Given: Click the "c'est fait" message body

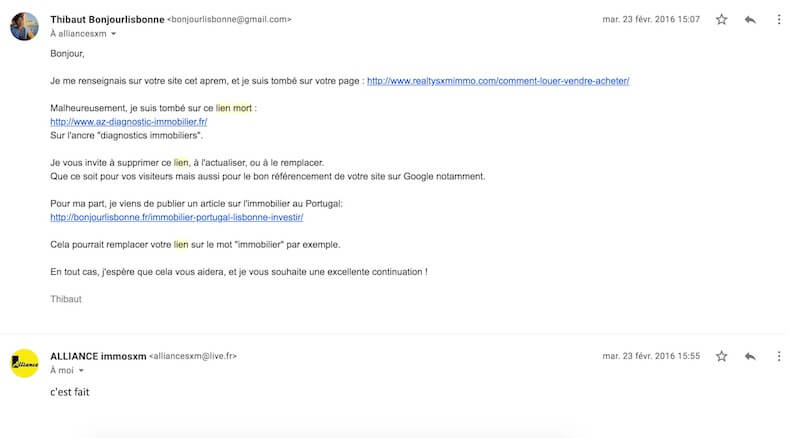Looking at the screenshot, I should [x=69, y=392].
